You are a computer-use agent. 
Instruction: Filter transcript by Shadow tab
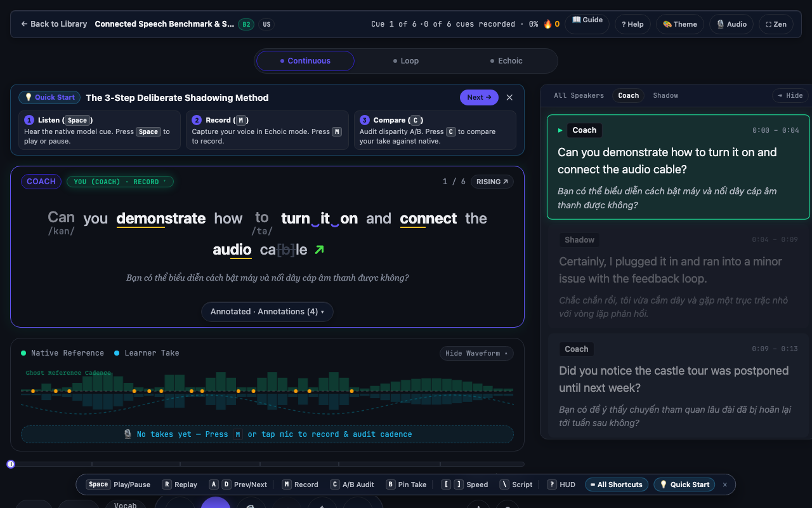coord(665,95)
